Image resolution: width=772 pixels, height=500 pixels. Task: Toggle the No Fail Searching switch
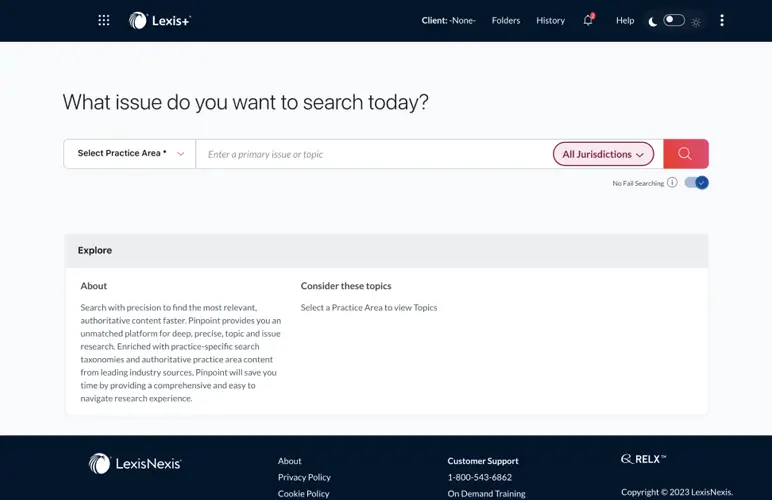[696, 183]
